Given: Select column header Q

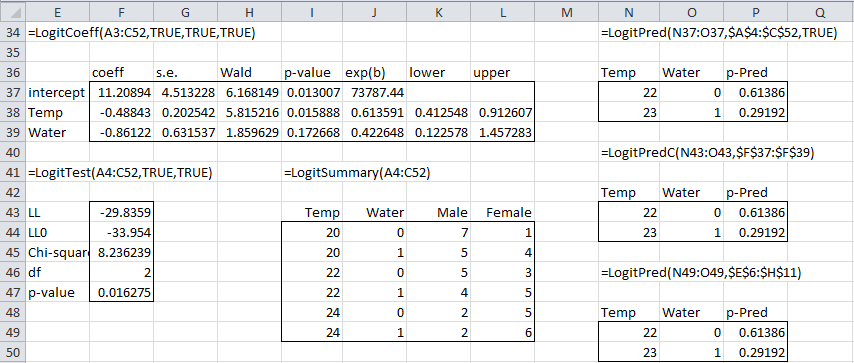Looking at the screenshot, I should (820, 12).
